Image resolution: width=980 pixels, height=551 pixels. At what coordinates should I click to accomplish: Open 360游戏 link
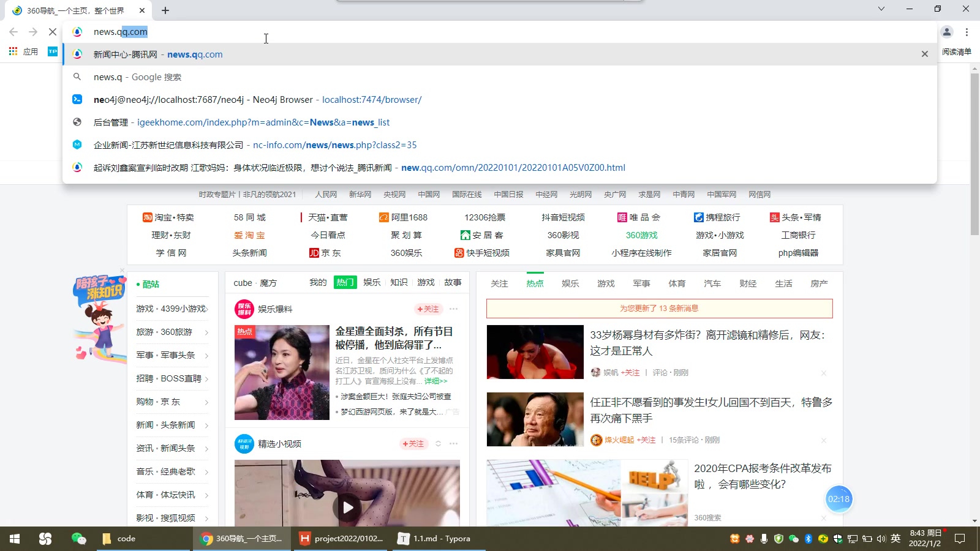(x=641, y=235)
